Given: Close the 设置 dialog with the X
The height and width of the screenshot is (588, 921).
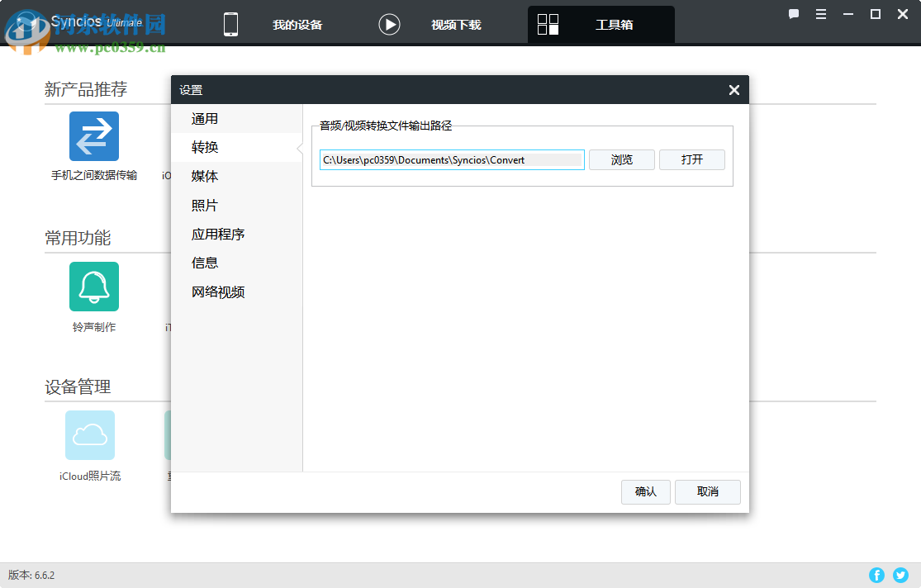Looking at the screenshot, I should click(x=733, y=90).
